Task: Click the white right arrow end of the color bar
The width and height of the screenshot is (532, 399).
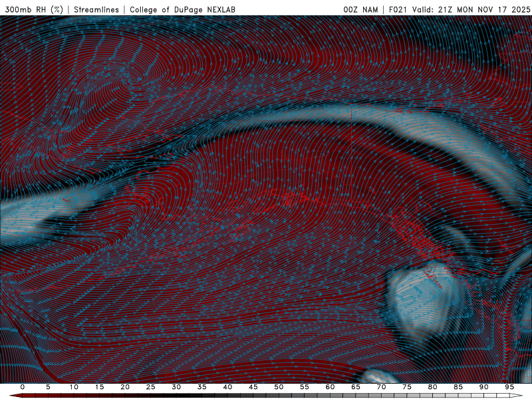Action: [517, 396]
